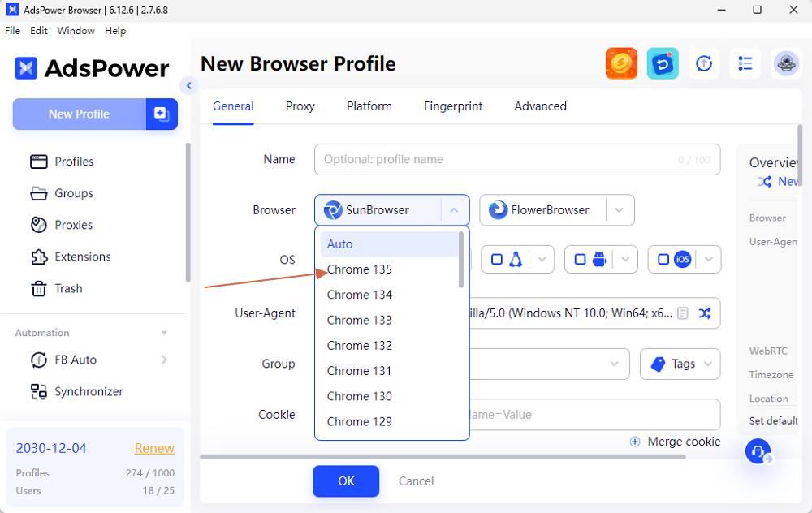Click the New Profile button
The width and height of the screenshot is (812, 513).
coord(80,114)
